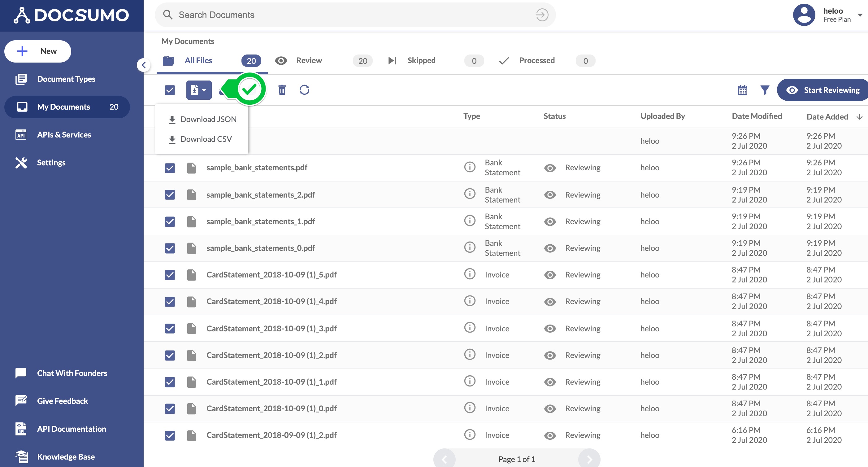Delete selected documents with trash icon
The height and width of the screenshot is (467, 868).
click(282, 90)
